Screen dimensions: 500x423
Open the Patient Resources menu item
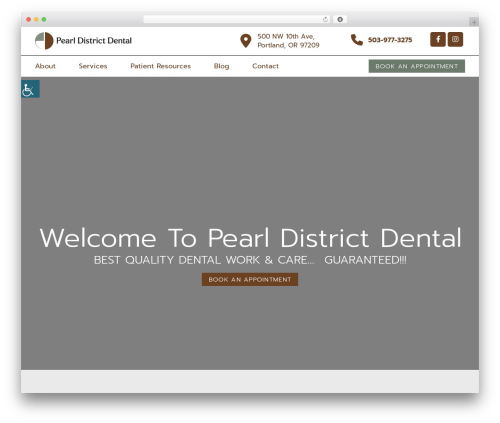161,66
